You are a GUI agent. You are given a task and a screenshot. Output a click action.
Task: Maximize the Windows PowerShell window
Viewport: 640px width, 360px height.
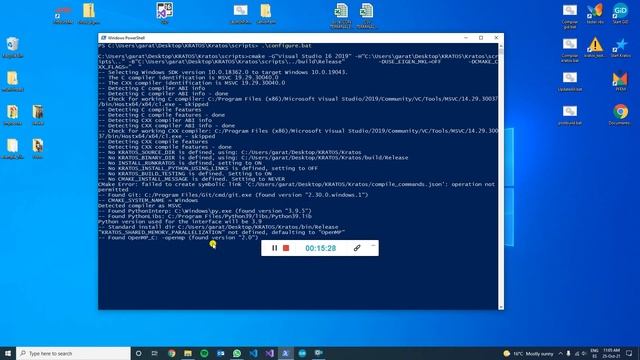click(x=481, y=38)
